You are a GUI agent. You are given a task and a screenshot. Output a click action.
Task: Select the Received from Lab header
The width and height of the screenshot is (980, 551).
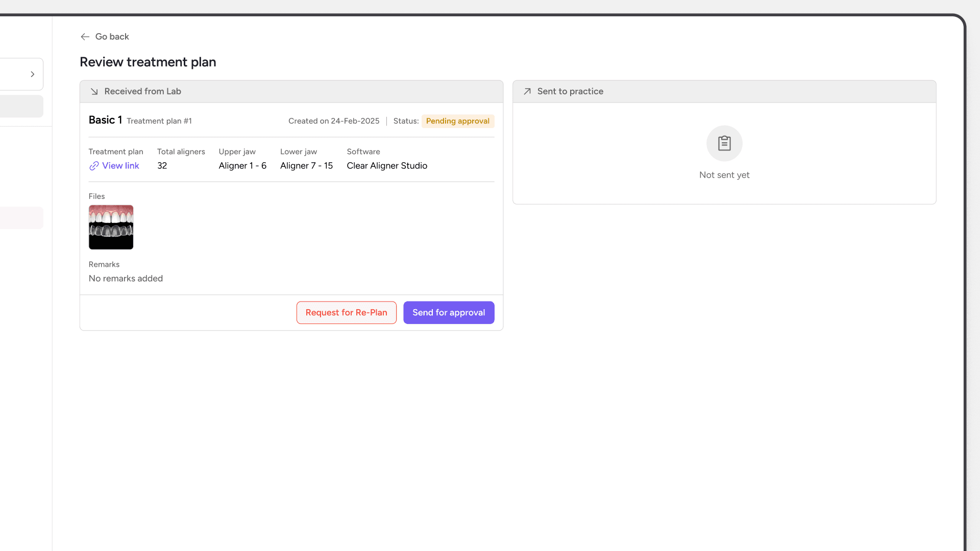pyautogui.click(x=142, y=91)
